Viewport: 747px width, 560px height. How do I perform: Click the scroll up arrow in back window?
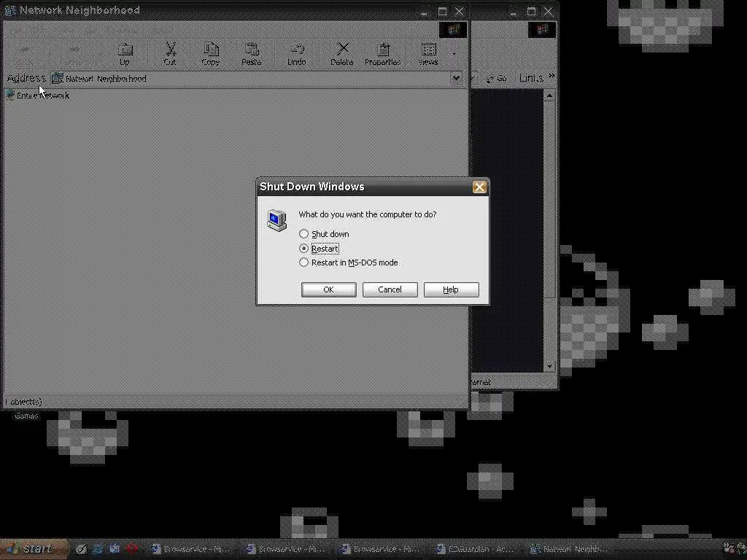click(549, 96)
